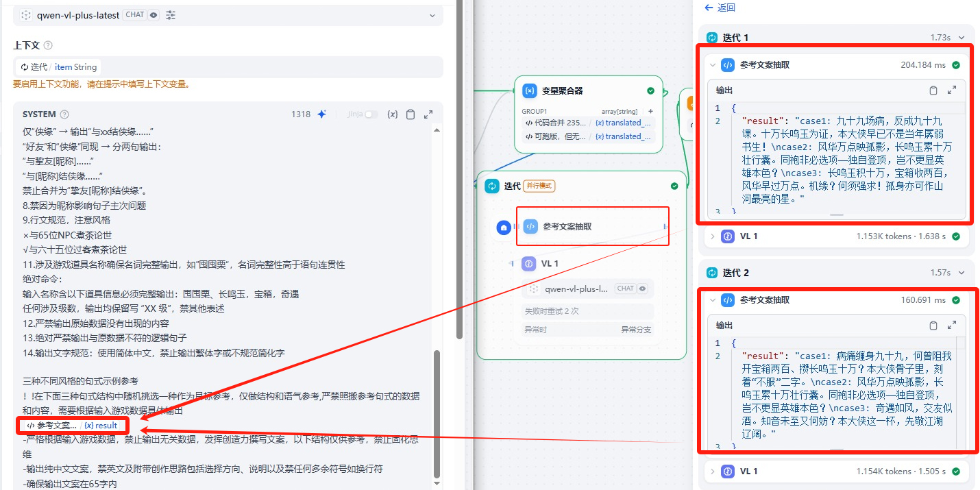The width and height of the screenshot is (980, 490).
Task: Click the 失败时重试 2 次 row
Action: (588, 311)
